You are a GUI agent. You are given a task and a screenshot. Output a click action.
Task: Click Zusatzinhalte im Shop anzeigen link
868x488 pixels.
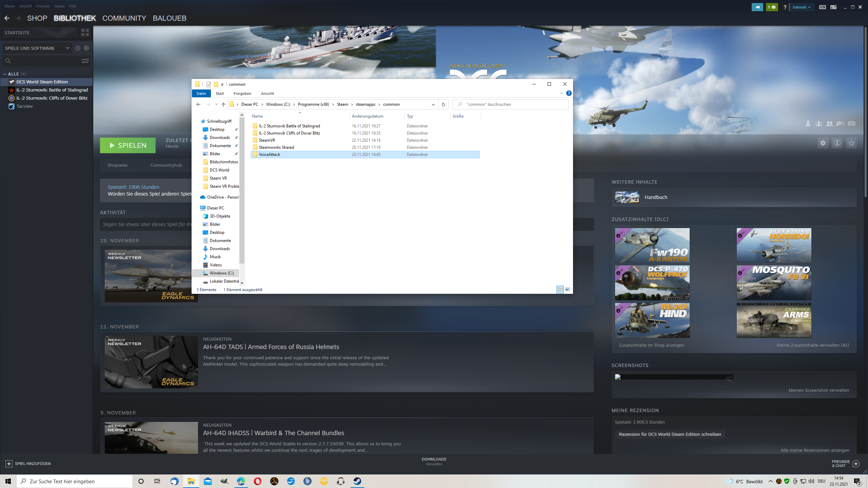point(651,345)
